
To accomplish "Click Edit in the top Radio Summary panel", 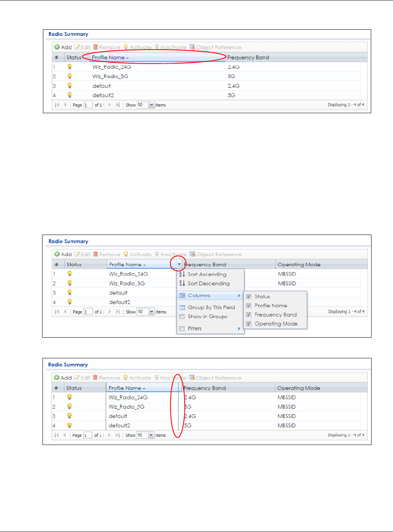I will pos(82,47).
